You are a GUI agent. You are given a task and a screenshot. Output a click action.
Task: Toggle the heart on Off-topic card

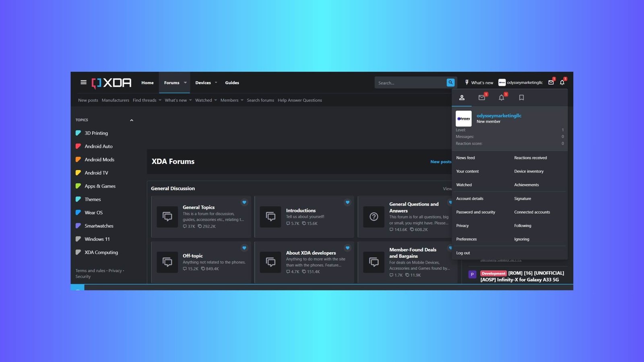[x=244, y=248]
